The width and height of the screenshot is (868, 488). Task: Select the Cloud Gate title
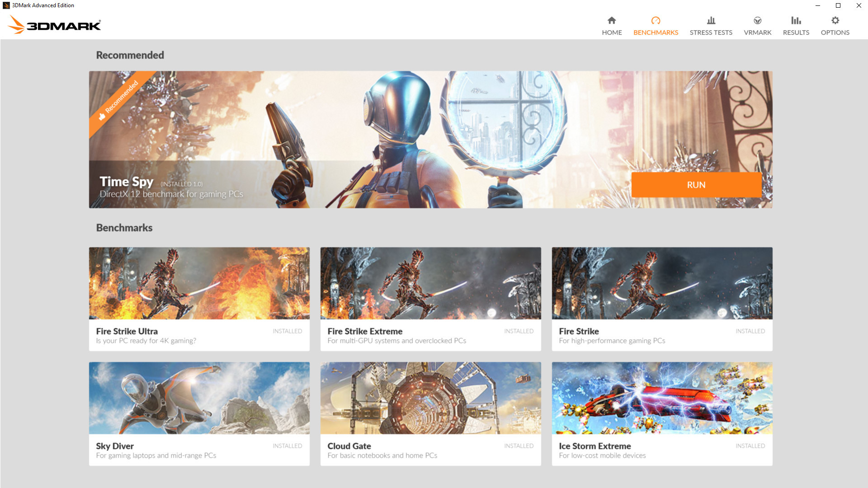coord(349,446)
